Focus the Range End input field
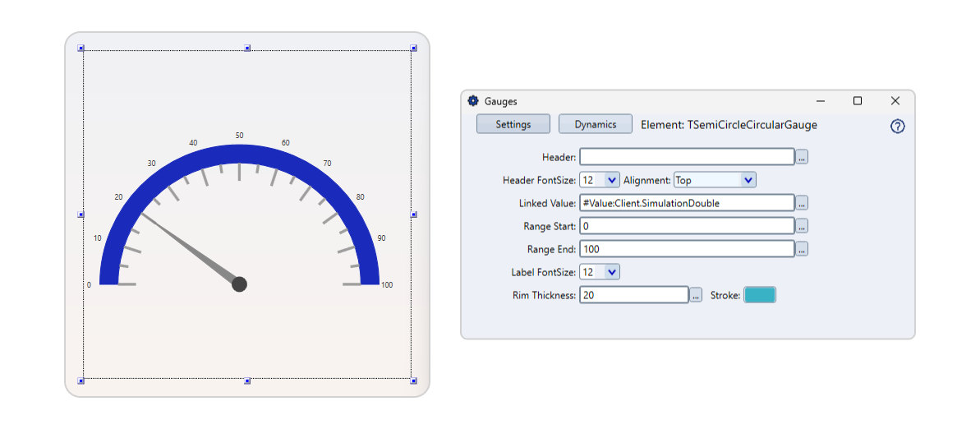This screenshot has height=429, width=980. [687, 249]
